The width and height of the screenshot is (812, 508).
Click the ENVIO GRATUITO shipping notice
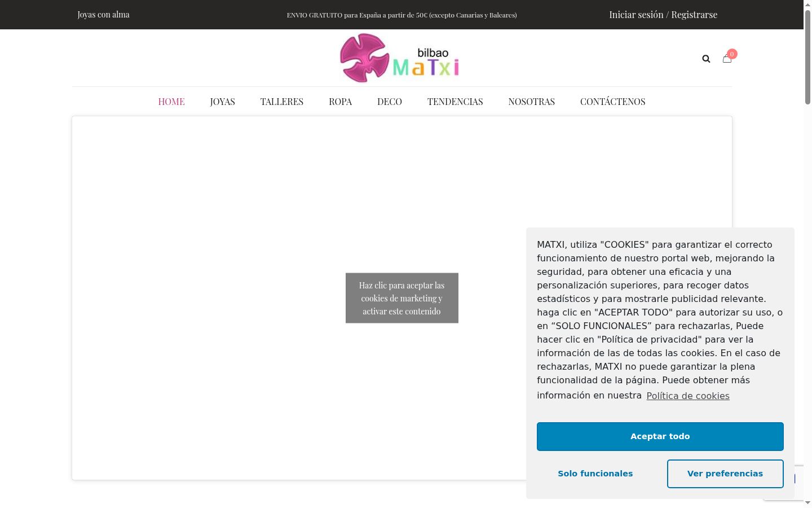[402, 15]
